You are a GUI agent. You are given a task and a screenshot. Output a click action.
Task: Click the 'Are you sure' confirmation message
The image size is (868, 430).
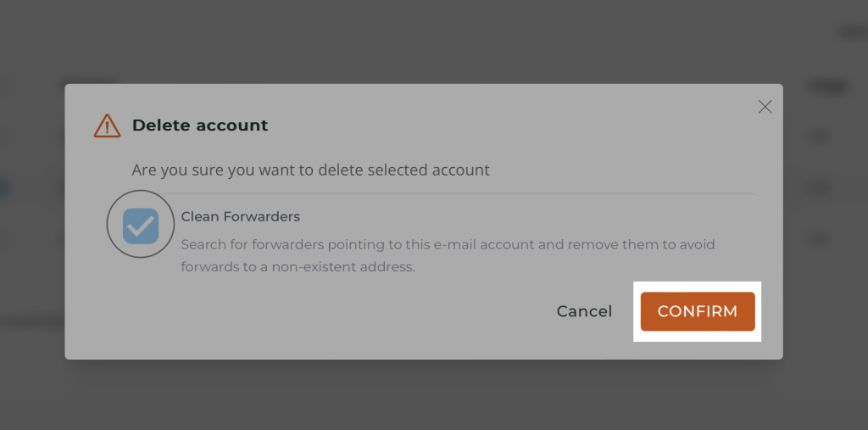(x=310, y=170)
